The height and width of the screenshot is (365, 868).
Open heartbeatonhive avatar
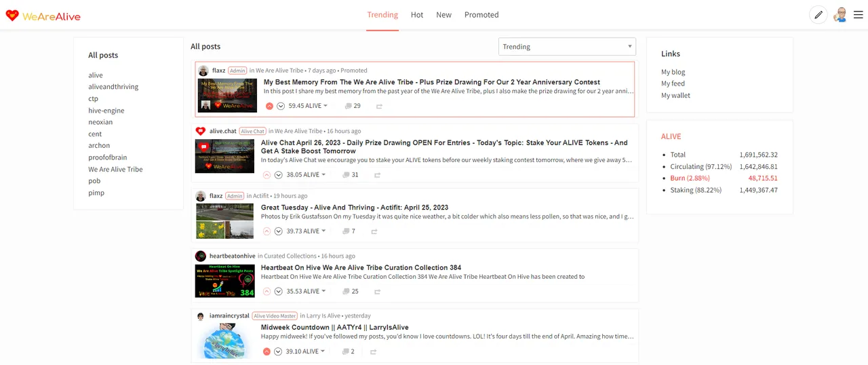pos(201,256)
